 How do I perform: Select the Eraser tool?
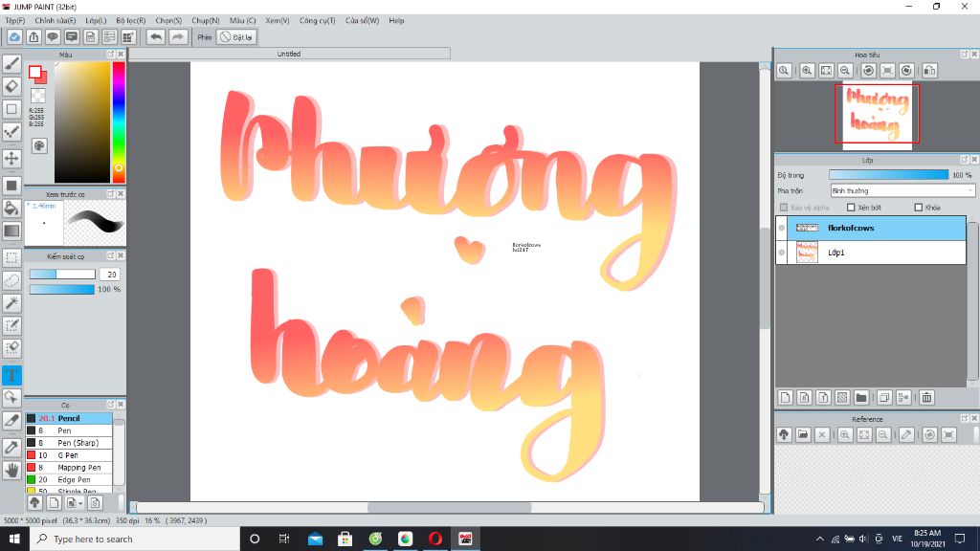(x=11, y=86)
